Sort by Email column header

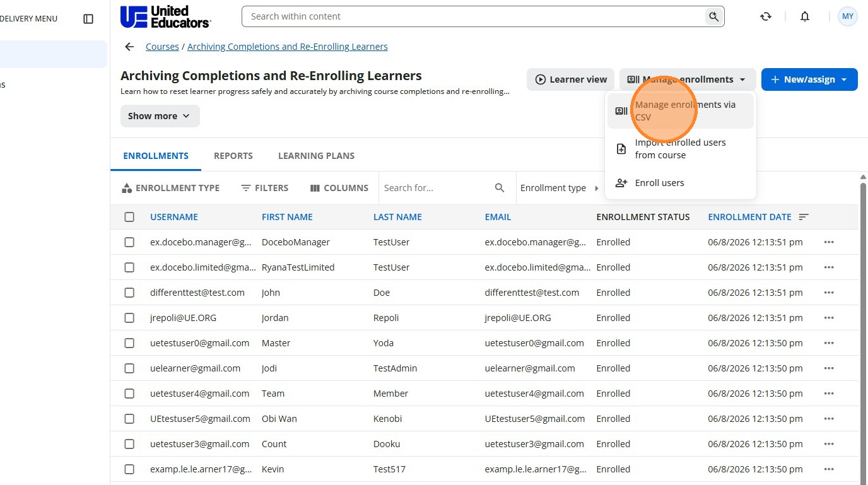[x=498, y=217]
